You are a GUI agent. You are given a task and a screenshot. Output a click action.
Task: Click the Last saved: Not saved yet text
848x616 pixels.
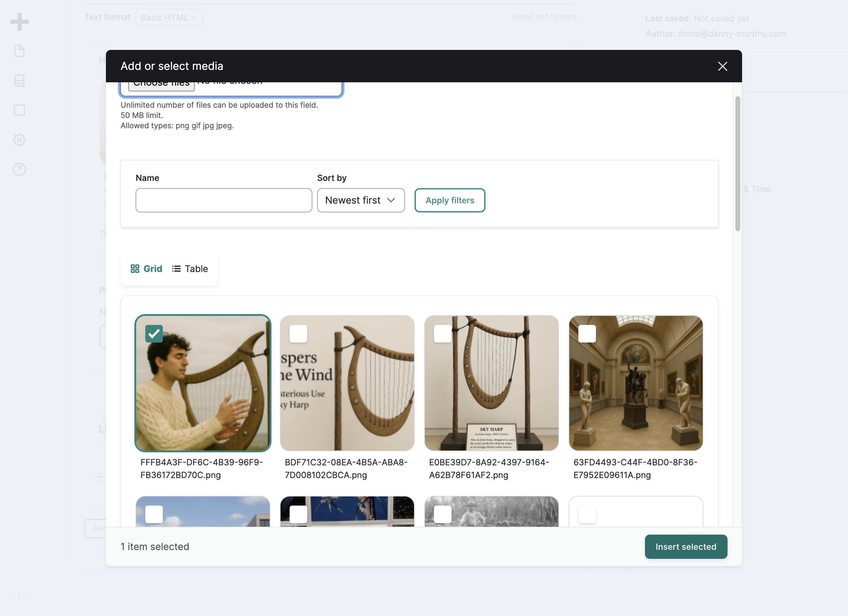point(697,19)
